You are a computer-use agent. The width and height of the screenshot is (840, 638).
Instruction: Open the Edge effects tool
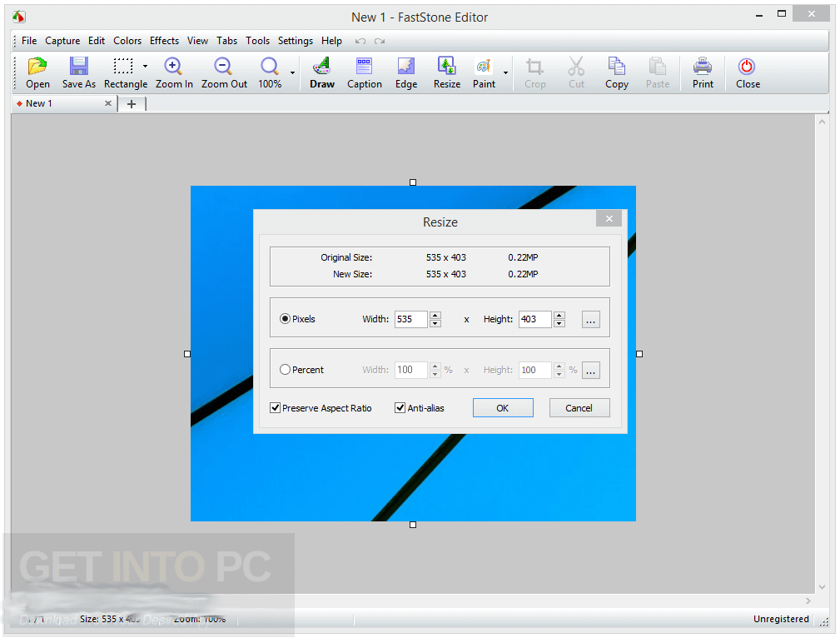[x=406, y=67]
